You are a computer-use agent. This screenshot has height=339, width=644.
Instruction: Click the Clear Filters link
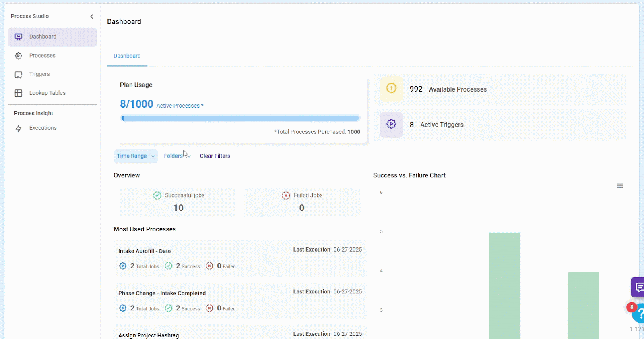point(215,156)
